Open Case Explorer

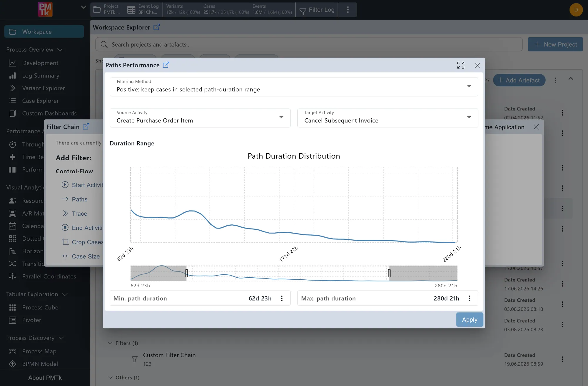click(x=40, y=101)
